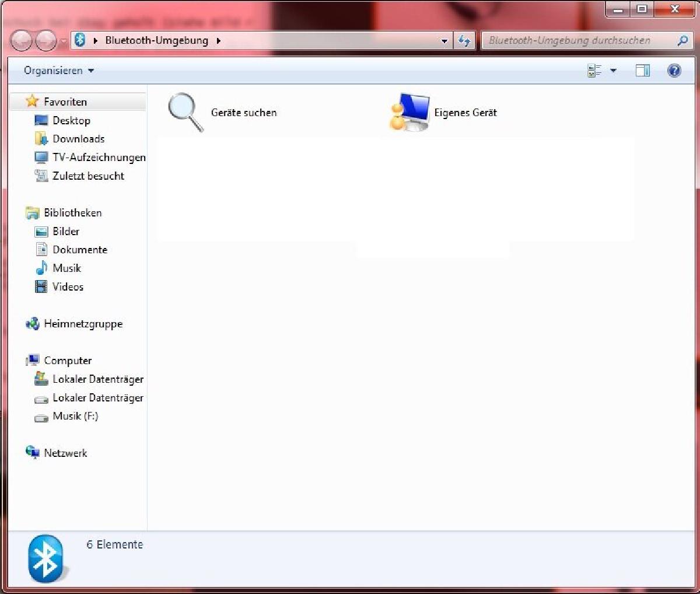Image resolution: width=700 pixels, height=594 pixels.
Task: Click the Bluetooth icon in the address bar
Action: point(80,40)
